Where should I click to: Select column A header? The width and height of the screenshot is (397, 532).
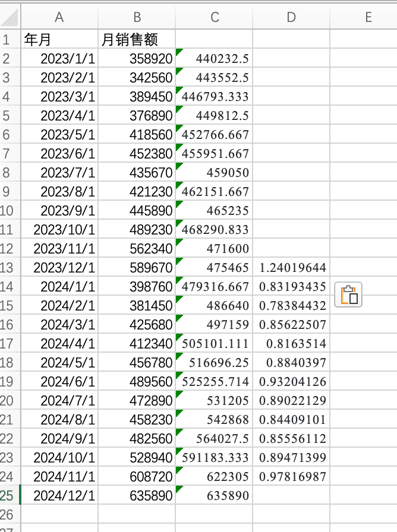(x=59, y=17)
